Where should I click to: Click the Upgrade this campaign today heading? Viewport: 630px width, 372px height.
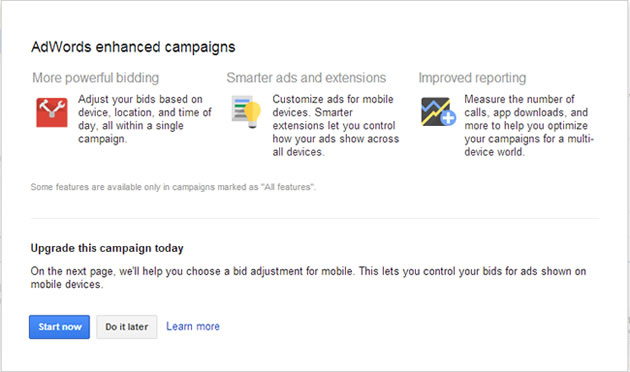[107, 248]
